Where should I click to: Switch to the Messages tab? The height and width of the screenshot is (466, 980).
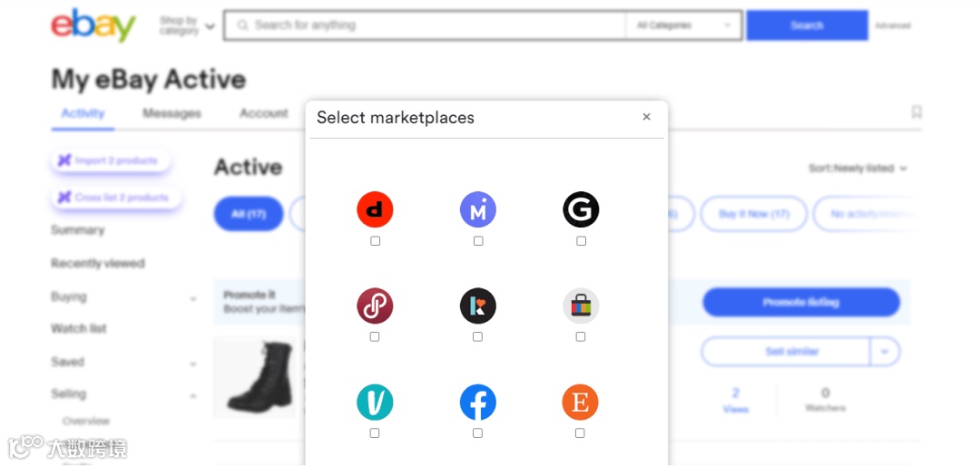coord(171,113)
